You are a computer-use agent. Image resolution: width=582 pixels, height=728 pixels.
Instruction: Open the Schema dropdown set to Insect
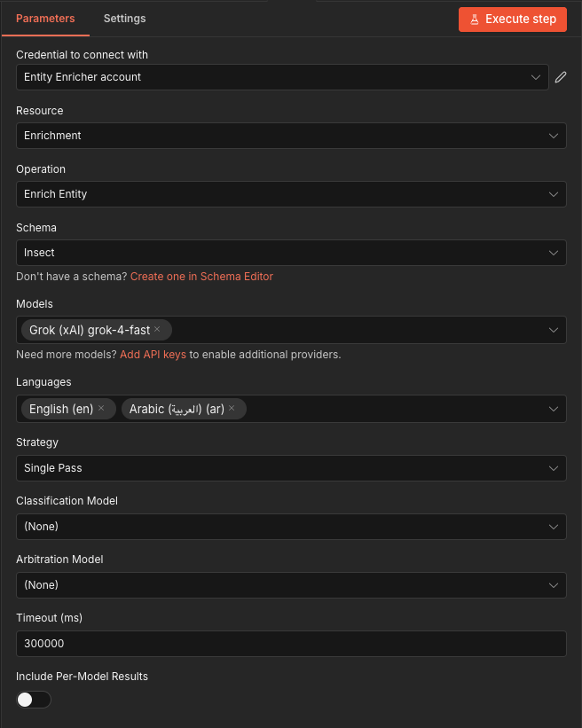[x=291, y=253]
